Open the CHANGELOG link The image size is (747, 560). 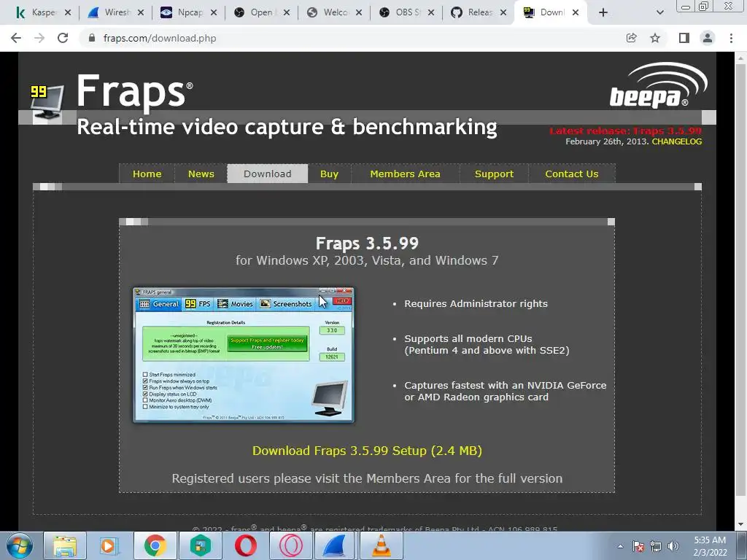click(676, 141)
